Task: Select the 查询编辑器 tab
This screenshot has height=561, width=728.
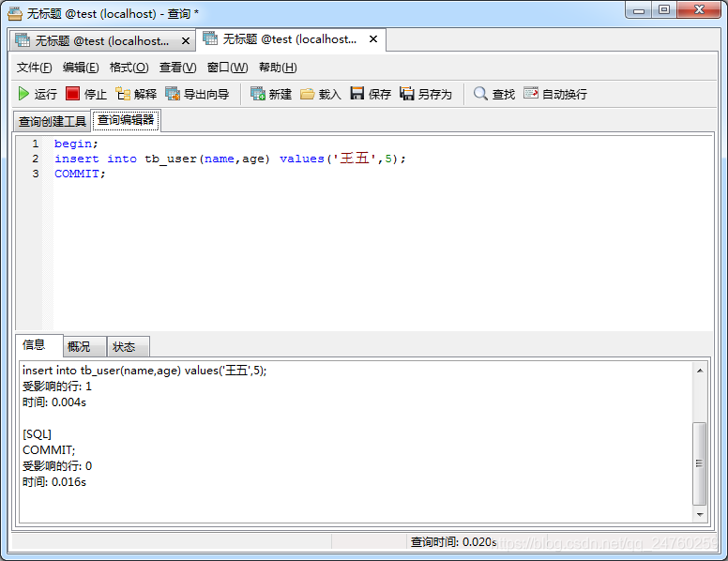Action: 126,120
